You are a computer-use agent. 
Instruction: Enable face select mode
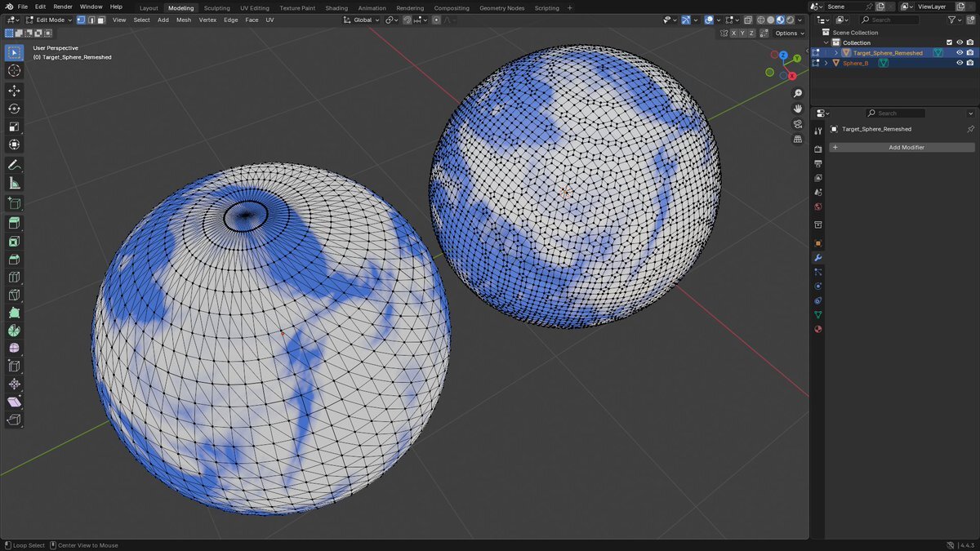[x=100, y=20]
